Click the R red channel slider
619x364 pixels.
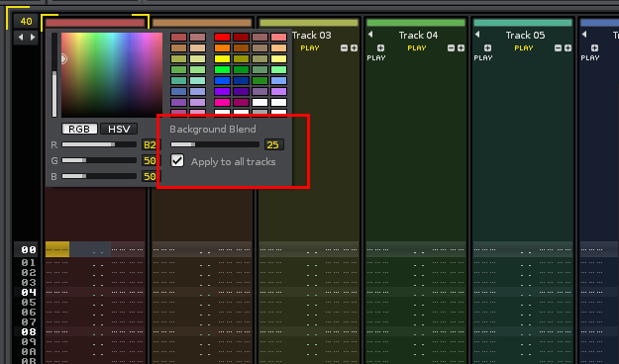click(x=99, y=144)
